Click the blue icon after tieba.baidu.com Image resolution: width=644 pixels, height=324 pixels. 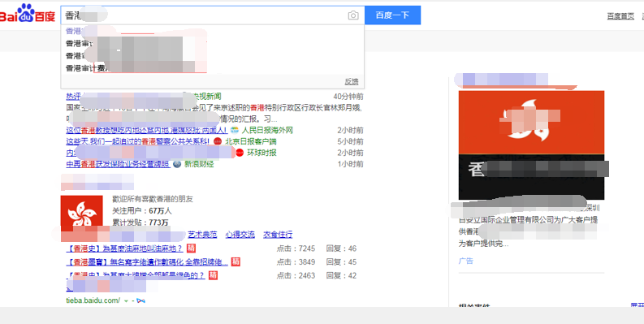140,301
